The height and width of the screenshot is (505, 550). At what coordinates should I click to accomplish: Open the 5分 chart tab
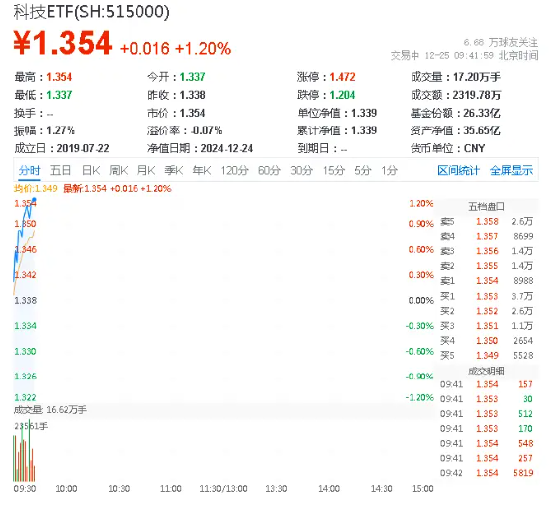click(362, 171)
